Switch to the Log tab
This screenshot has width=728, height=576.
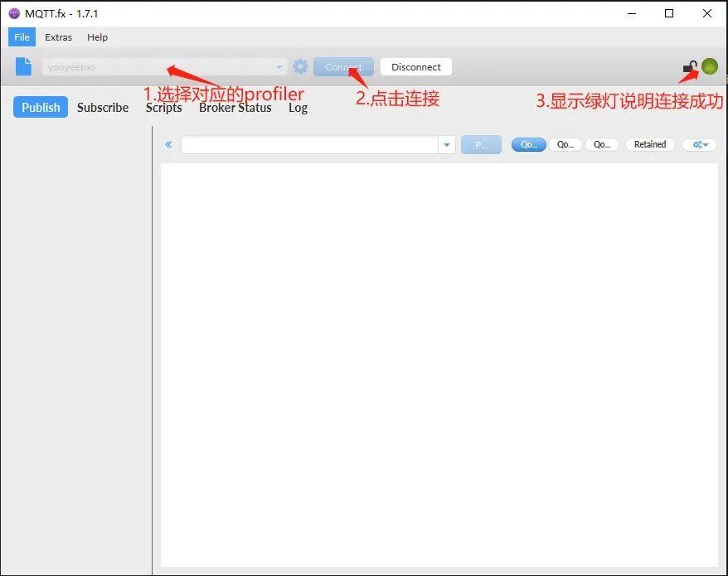(x=298, y=108)
